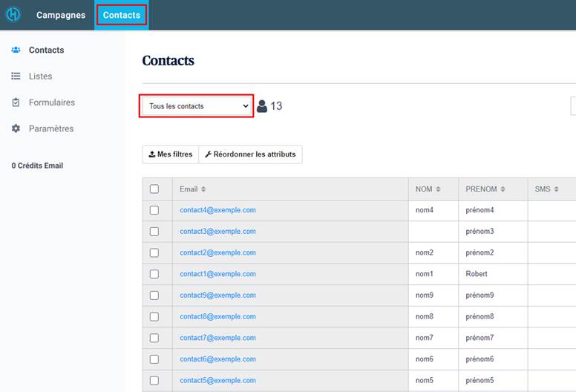Toggle the select-all checkbox in table header
This screenshot has width=576, height=392.
(154, 189)
